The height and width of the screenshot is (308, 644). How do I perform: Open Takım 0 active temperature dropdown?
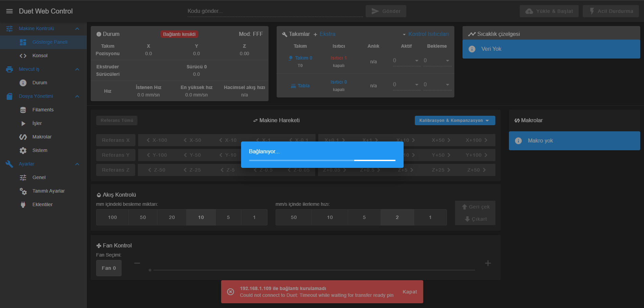click(x=417, y=61)
